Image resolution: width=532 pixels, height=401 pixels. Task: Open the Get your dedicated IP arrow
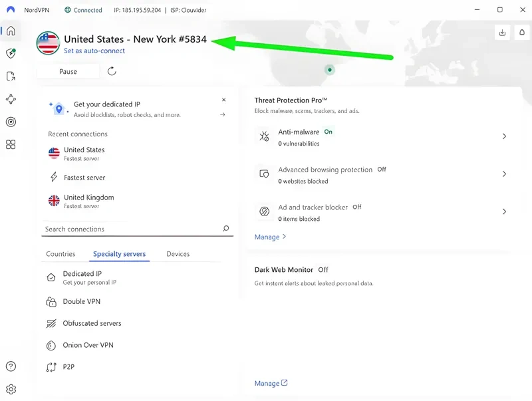point(223,114)
